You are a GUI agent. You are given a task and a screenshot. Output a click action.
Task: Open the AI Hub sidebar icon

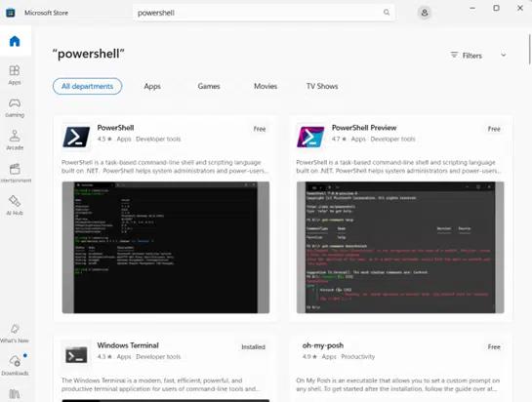(x=15, y=206)
